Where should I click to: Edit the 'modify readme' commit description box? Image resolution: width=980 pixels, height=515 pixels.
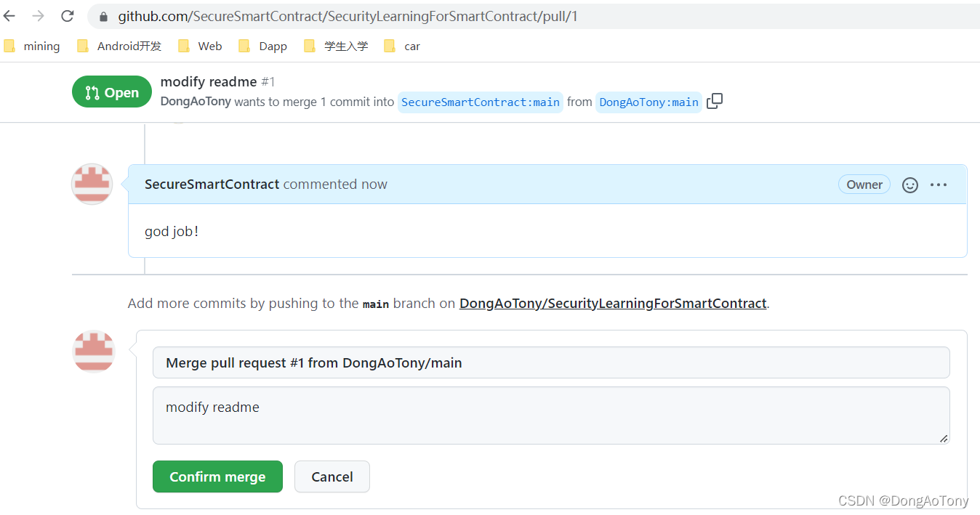point(551,415)
